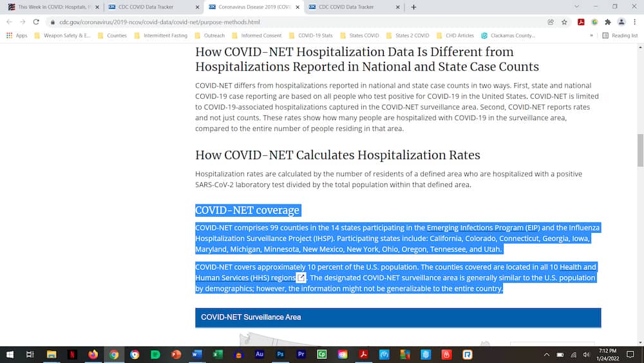
Task: Open the Extensions puzzle-piece menu
Action: (608, 22)
